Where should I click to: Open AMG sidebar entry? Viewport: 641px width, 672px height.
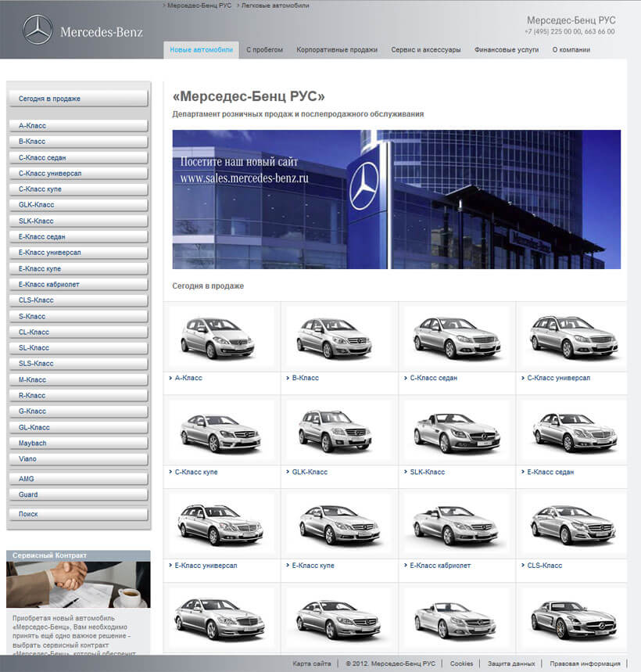pyautogui.click(x=78, y=479)
